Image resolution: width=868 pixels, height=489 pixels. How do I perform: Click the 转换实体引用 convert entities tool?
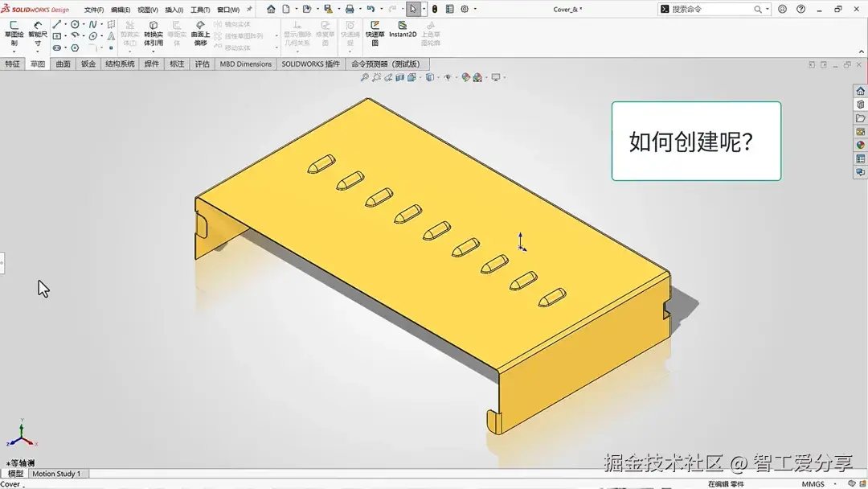pyautogui.click(x=154, y=33)
